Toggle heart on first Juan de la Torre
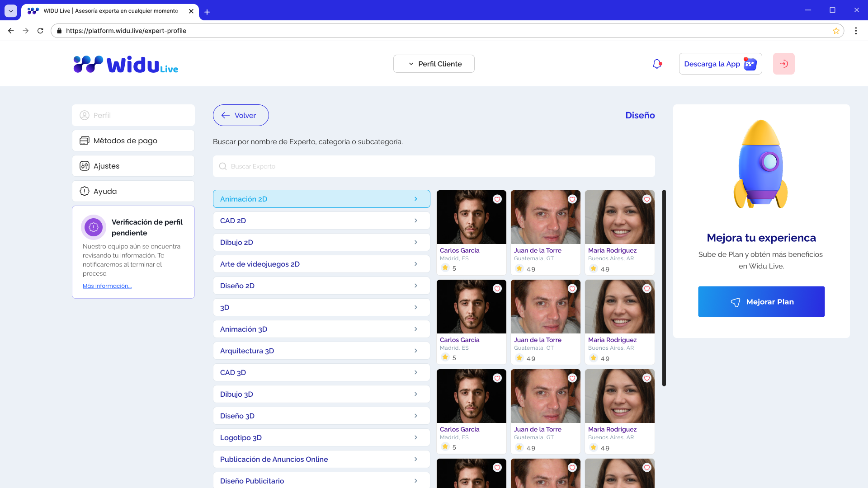Viewport: 868px width, 488px height. [x=572, y=199]
